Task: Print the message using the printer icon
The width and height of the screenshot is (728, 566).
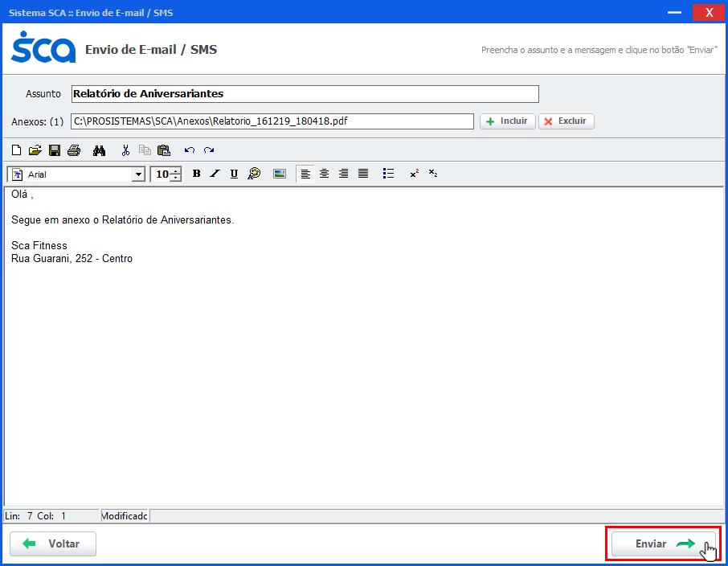Action: click(x=74, y=150)
